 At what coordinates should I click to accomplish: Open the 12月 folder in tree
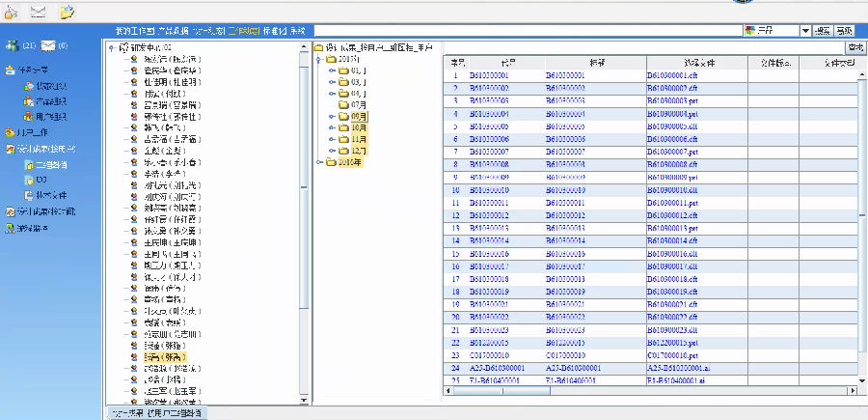click(357, 150)
